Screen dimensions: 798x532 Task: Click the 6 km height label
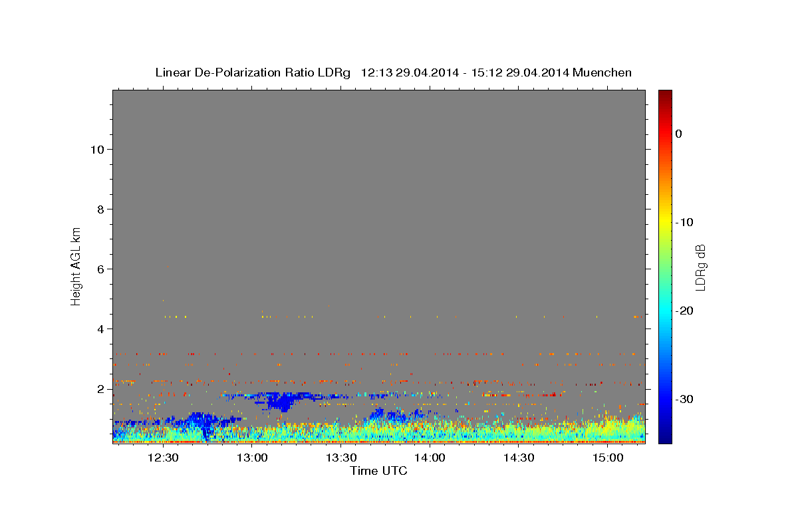[99, 269]
